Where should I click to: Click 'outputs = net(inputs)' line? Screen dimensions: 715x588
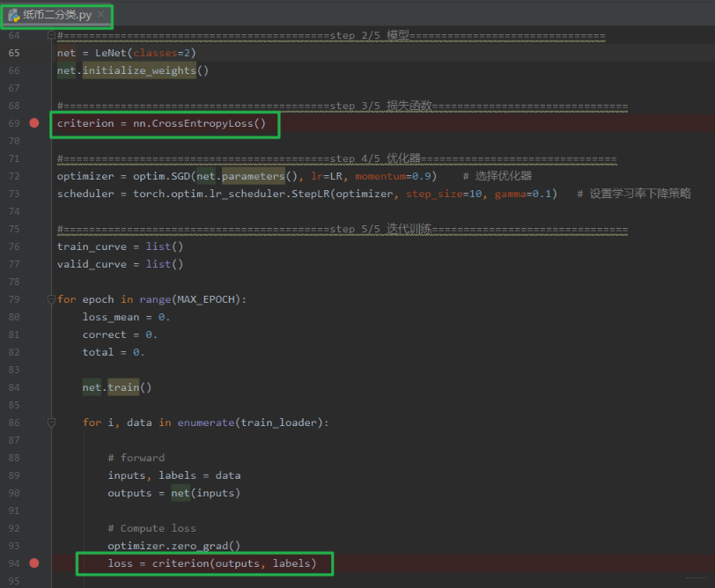173,493
